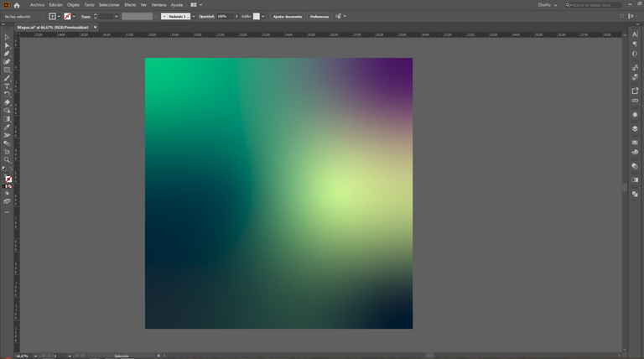Open the Layers panel icon

pos(635,128)
